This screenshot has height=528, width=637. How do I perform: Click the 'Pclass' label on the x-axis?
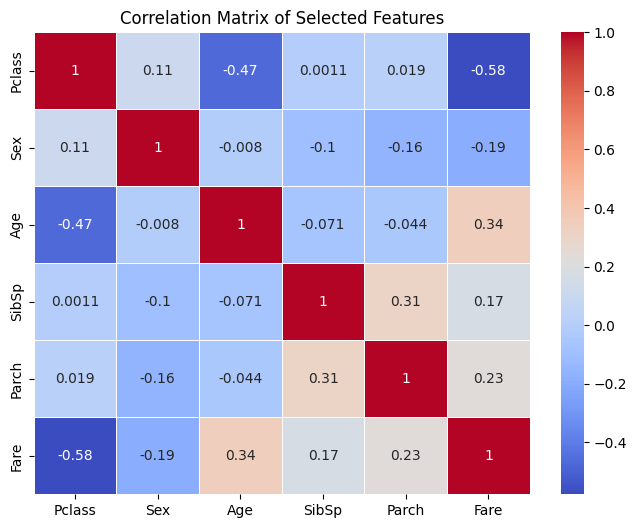click(x=76, y=510)
